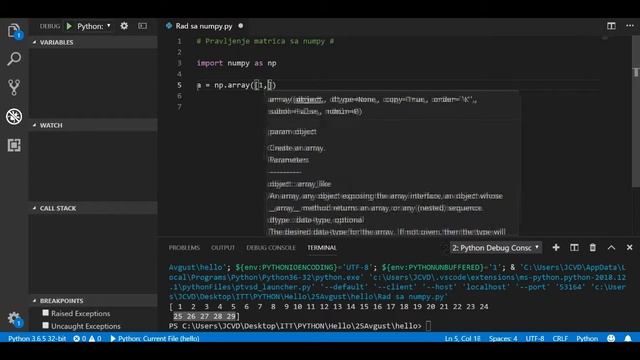Image resolution: width=640 pixels, height=360 pixels.
Task: Open launch.json with the debug gear icon
Action: pos(124,26)
